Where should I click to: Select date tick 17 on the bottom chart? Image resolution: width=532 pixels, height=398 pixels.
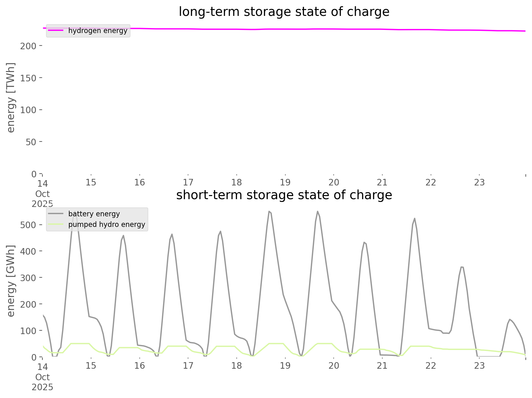[x=188, y=366]
